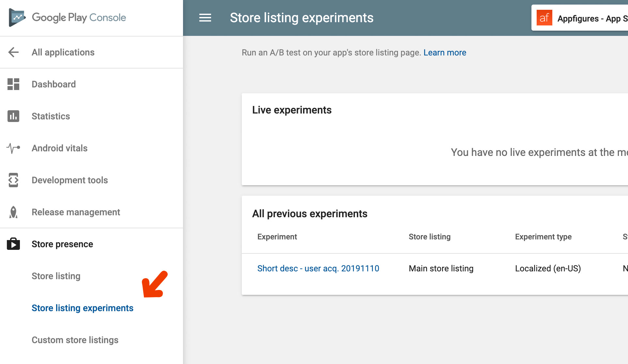Open the Appfigures app selector
Screen dimensions: 628x364
(579, 18)
